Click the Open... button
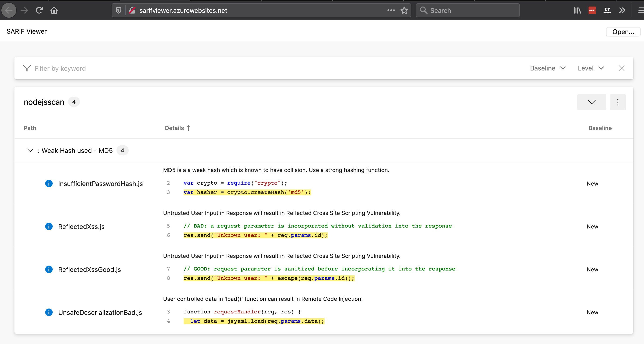The width and height of the screenshot is (644, 344). [x=623, y=32]
